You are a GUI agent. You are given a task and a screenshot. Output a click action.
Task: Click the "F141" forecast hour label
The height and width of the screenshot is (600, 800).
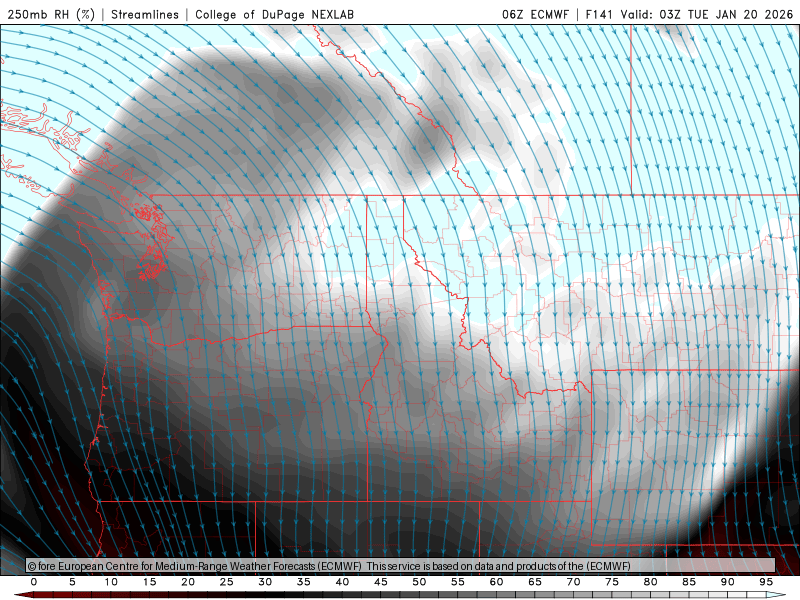click(x=598, y=14)
